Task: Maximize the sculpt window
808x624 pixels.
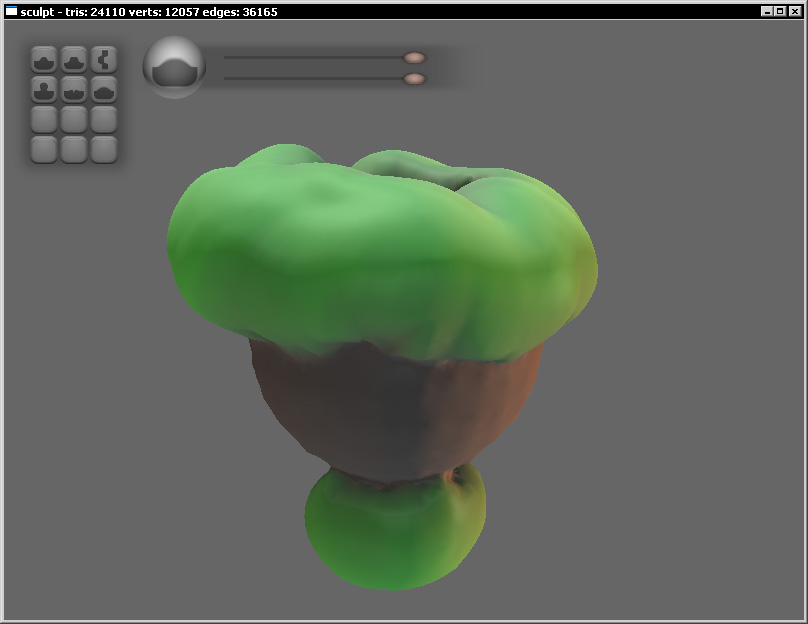Action: 780,11
